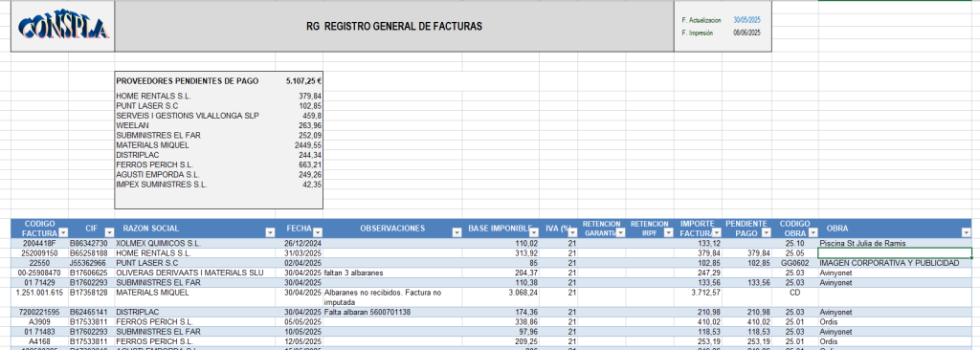Viewport: 980px width, 350px height.
Task: Select the date 26/12/2024 cell
Action: pyautogui.click(x=300, y=243)
